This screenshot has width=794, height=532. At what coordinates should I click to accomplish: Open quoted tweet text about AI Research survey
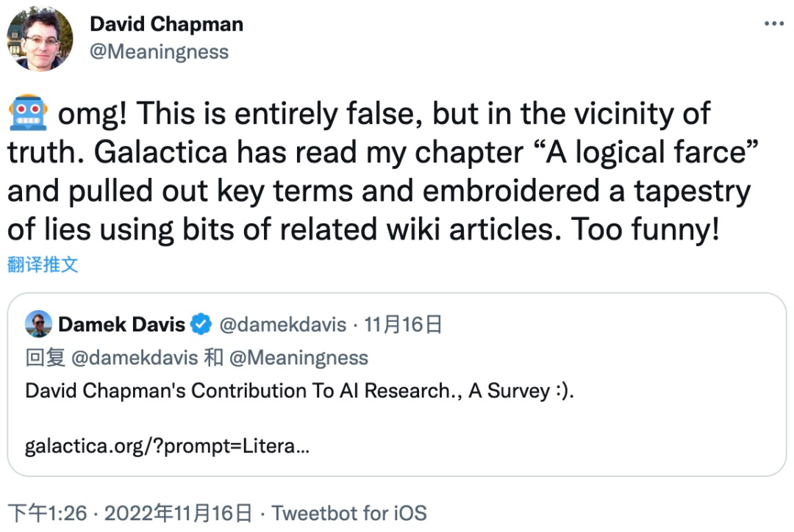[x=299, y=391]
